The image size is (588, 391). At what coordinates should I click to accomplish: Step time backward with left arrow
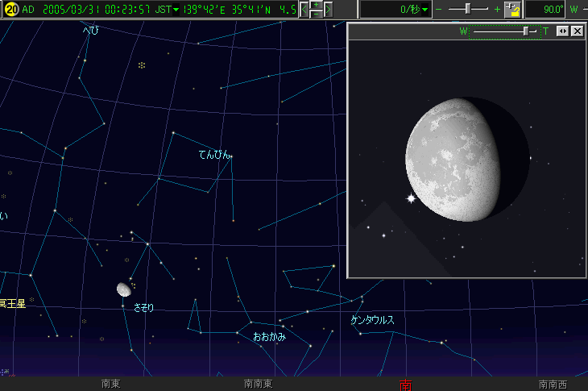[304, 10]
